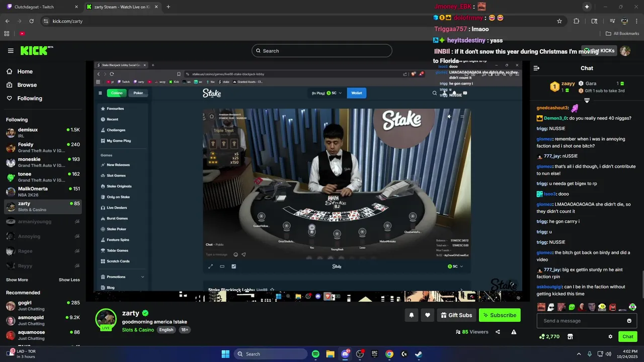The image size is (644, 362).
Task: Click the English language tag
Action: tap(166, 330)
